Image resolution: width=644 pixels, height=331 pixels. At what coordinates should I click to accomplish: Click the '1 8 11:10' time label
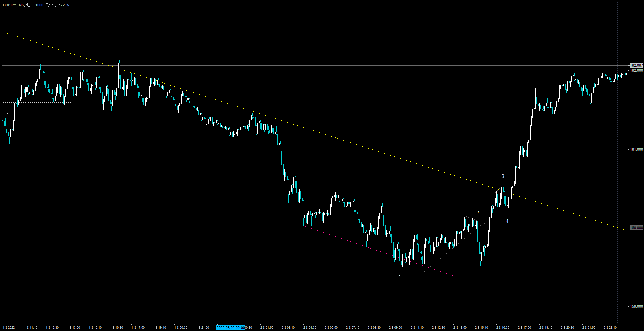pyautogui.click(x=31, y=328)
